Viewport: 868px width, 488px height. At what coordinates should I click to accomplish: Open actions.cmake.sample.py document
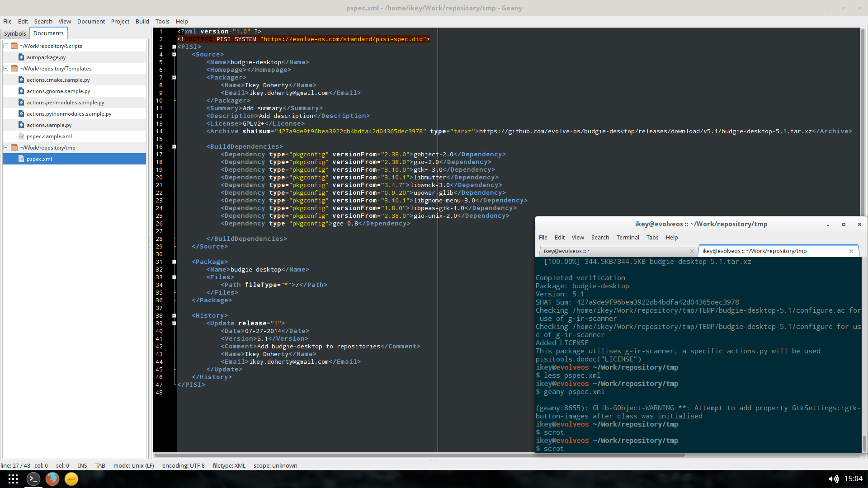tap(58, 80)
